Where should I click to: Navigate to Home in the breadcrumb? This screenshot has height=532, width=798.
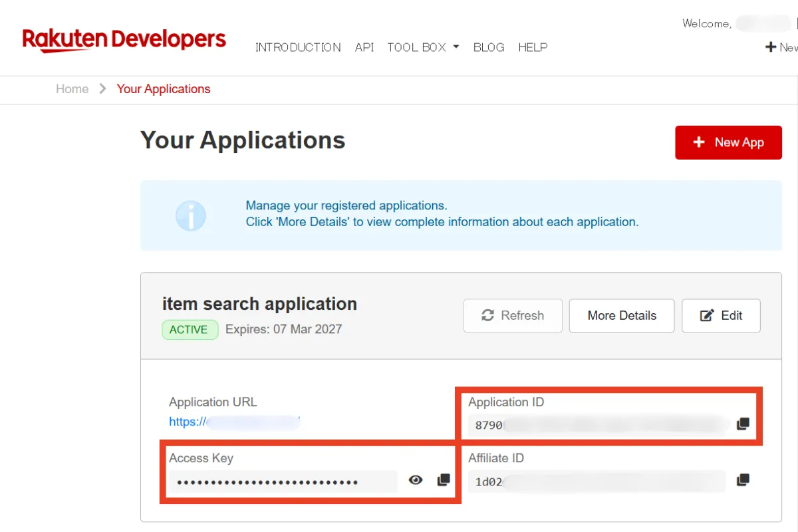click(x=72, y=89)
